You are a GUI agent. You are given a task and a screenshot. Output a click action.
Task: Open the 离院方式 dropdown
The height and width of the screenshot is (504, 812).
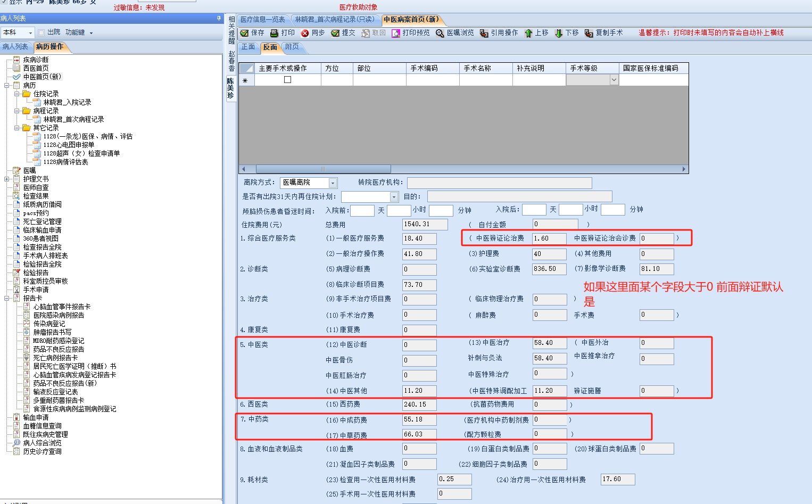333,183
